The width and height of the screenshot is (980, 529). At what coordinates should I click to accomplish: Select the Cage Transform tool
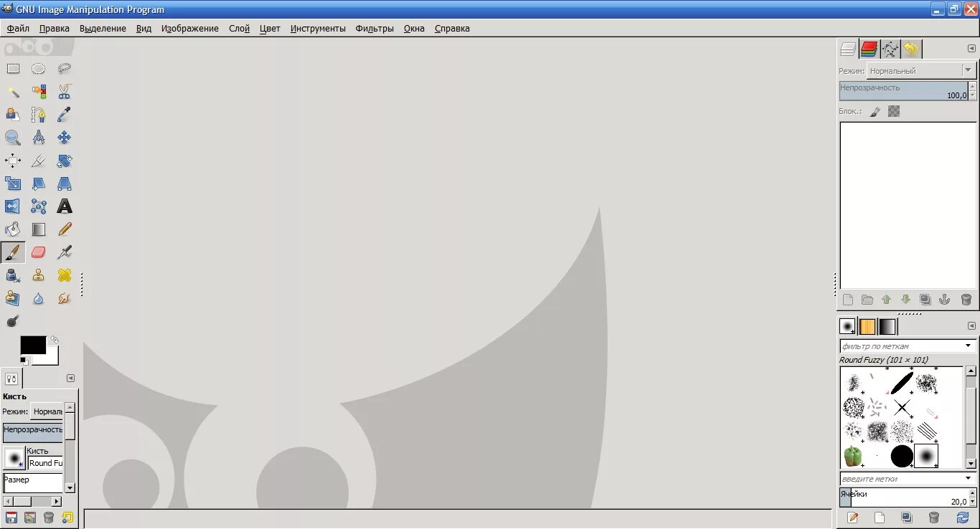pos(39,206)
